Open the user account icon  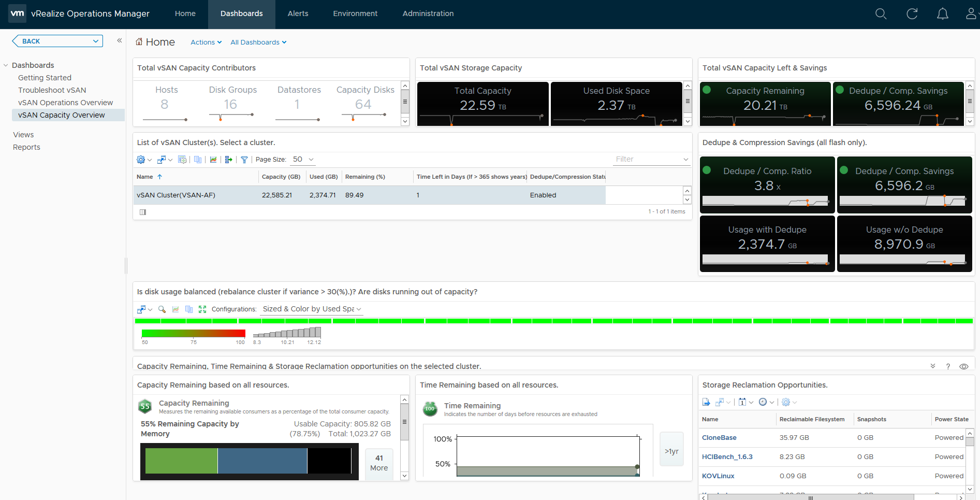point(971,14)
